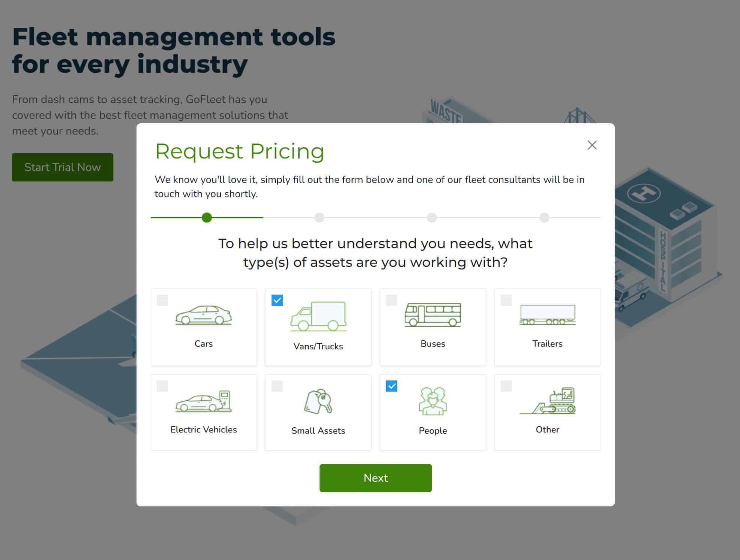Click the final progress step dot

click(x=545, y=217)
